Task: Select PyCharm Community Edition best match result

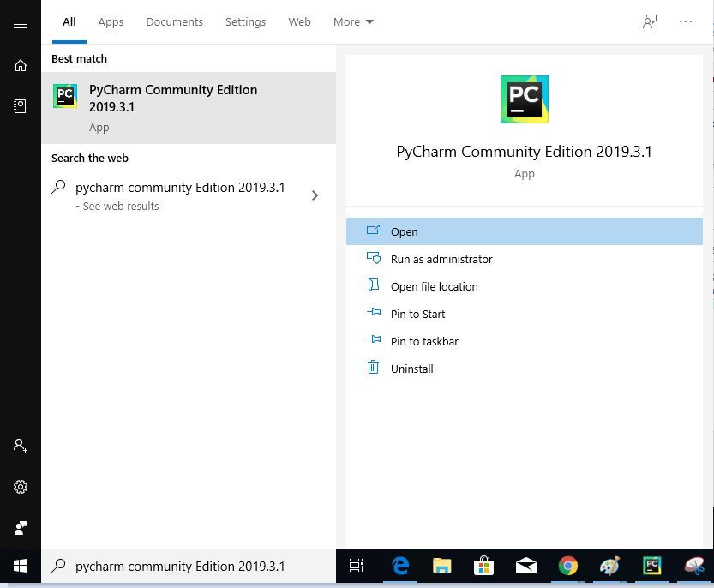Action: 189,107
